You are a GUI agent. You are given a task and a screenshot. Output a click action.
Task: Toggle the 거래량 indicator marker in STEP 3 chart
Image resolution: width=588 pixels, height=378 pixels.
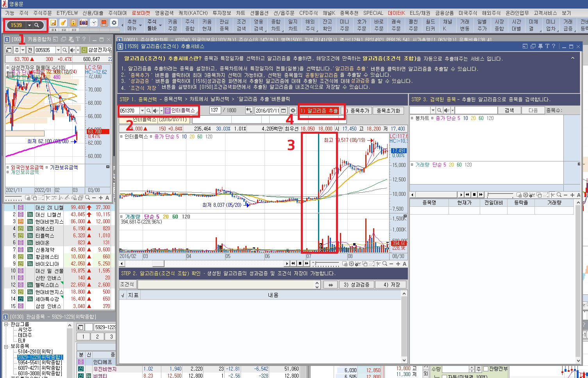pos(412,165)
